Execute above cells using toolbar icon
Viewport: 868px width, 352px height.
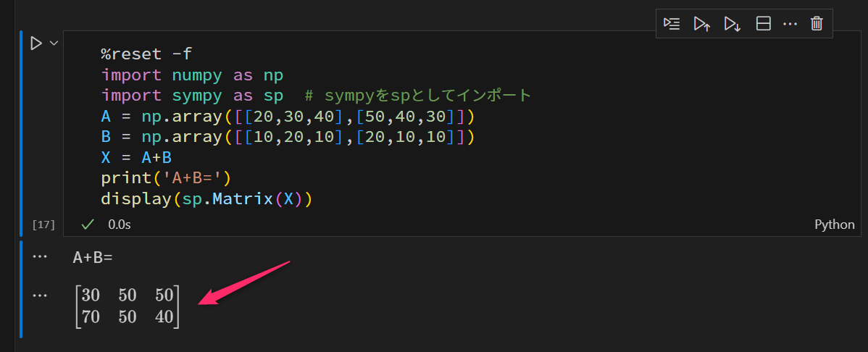click(x=701, y=24)
